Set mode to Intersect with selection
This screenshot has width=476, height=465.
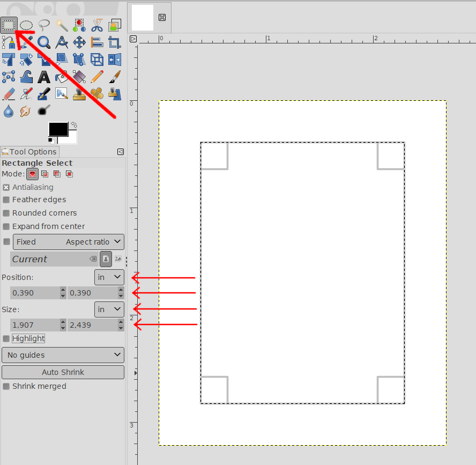click(69, 174)
